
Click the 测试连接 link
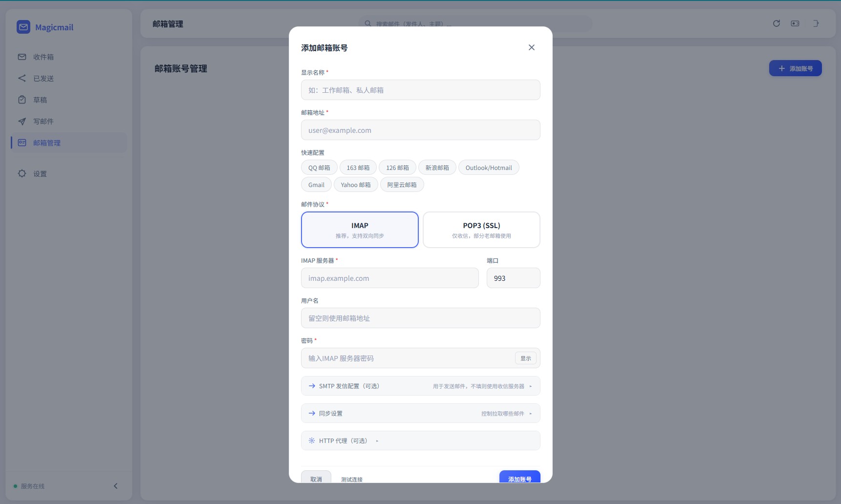352,479
